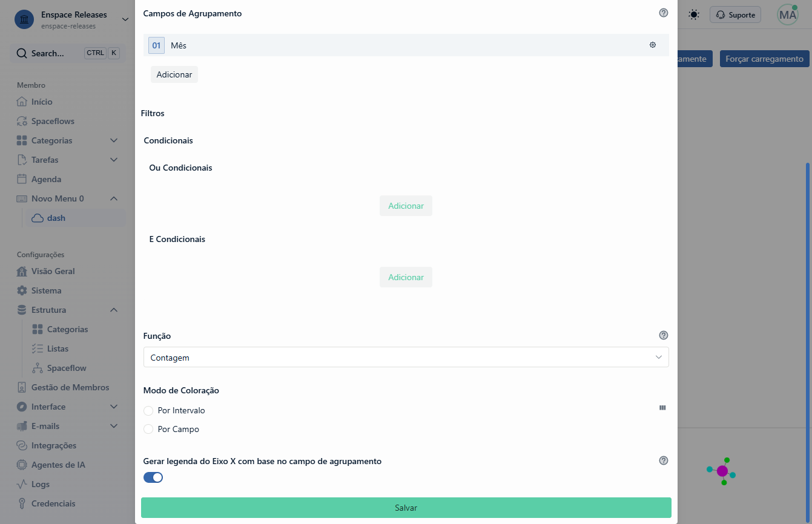The width and height of the screenshot is (812, 524).
Task: Click the Credenciais key icon
Action: 22,503
